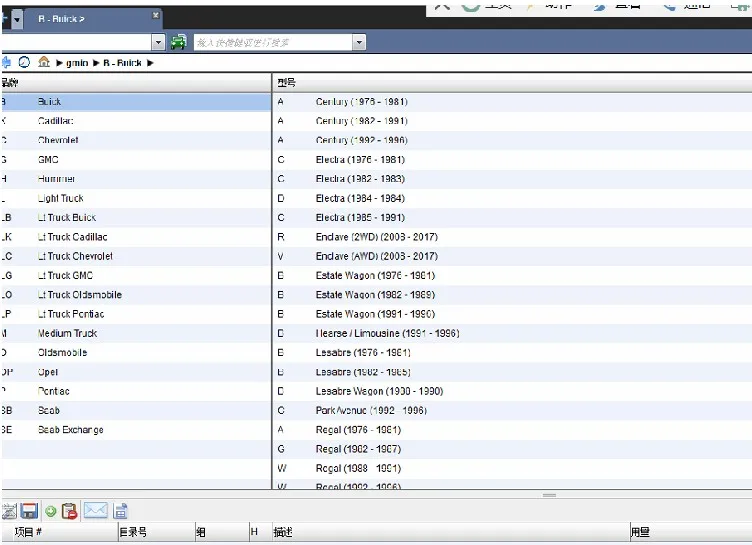Screen dimensions: 752x545
Task: Open Lesabre Wagon (1990 - 1990) model
Action: coord(512,391)
